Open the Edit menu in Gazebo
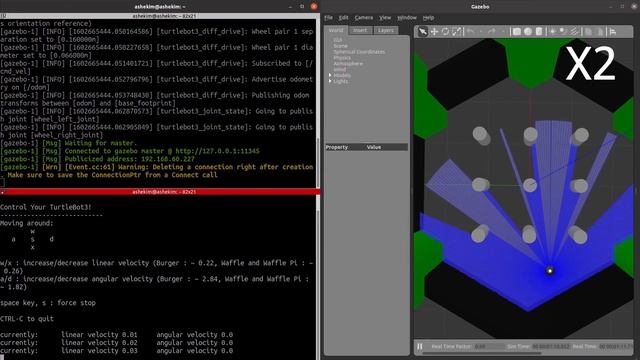This screenshot has width=640, height=360. [x=344, y=18]
